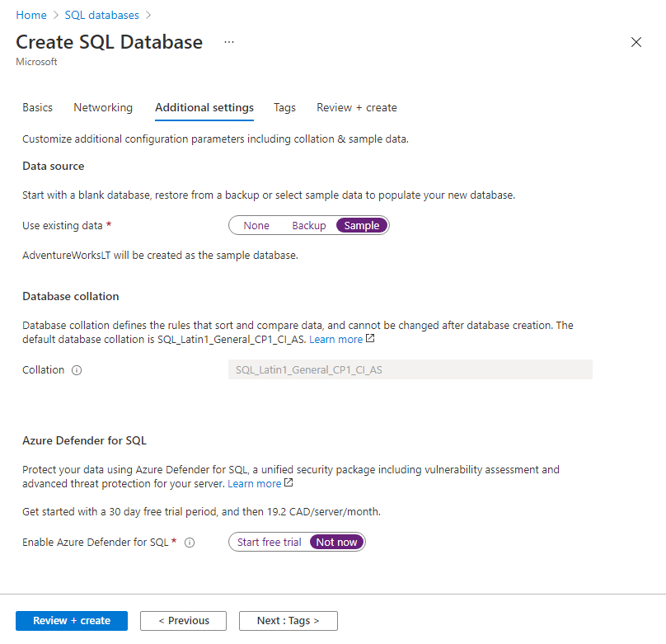Screen dimensions: 666x644
Task: Click the info icon beside Enable Azure Defender
Action: coord(190,542)
